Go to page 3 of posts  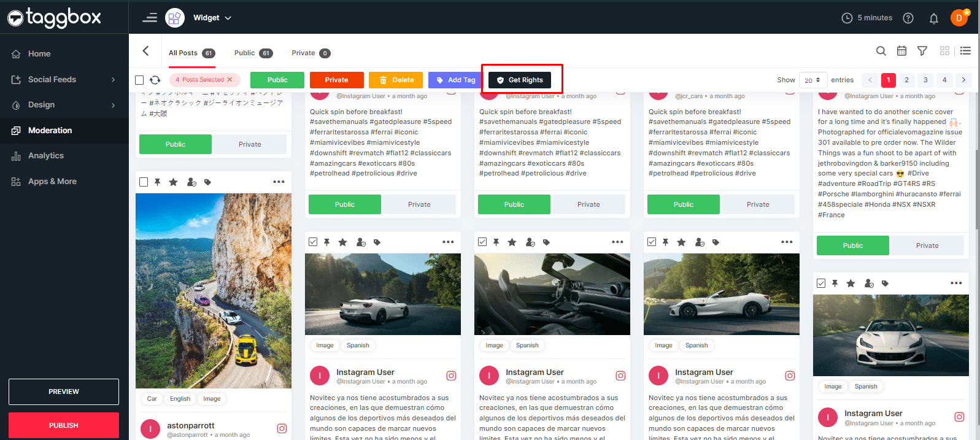click(x=925, y=80)
